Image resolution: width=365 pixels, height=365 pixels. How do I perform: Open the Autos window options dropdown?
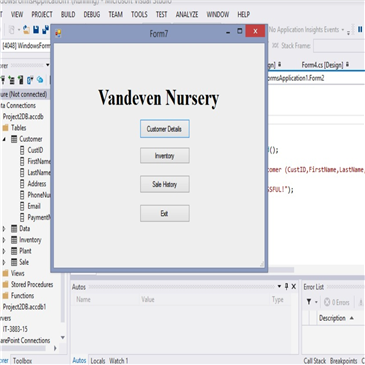tap(279, 286)
